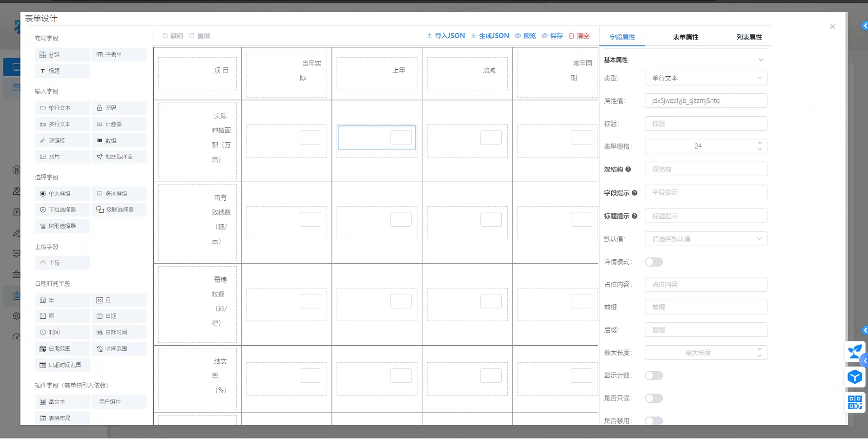Open the QR code floating icon

(855, 402)
